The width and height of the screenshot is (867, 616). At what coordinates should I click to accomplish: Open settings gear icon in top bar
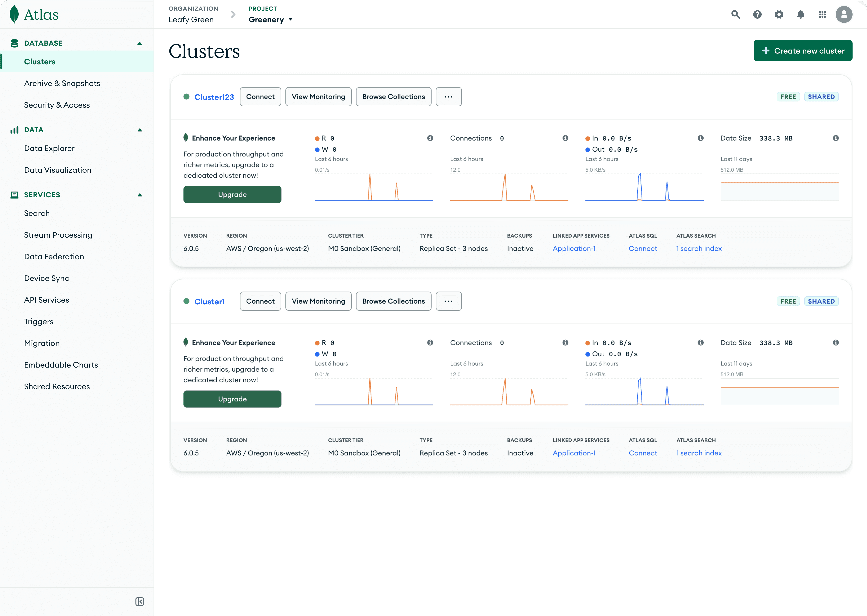778,14
